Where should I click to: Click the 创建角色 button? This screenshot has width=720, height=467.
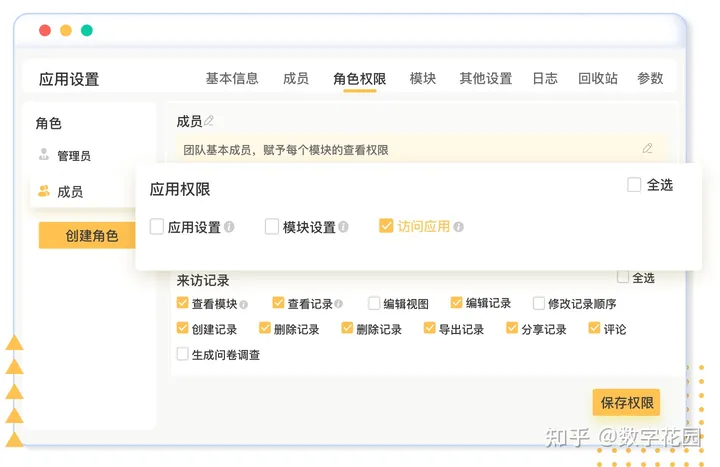[87, 236]
